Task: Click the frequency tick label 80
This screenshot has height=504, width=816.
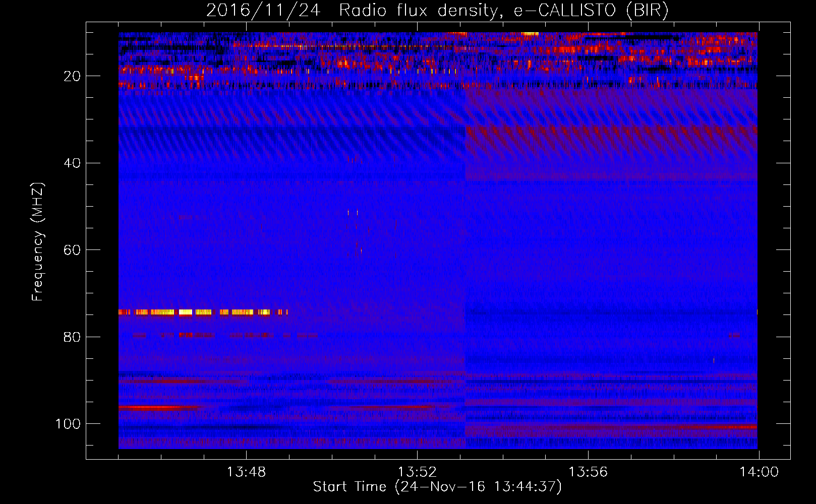Action: [x=73, y=337]
